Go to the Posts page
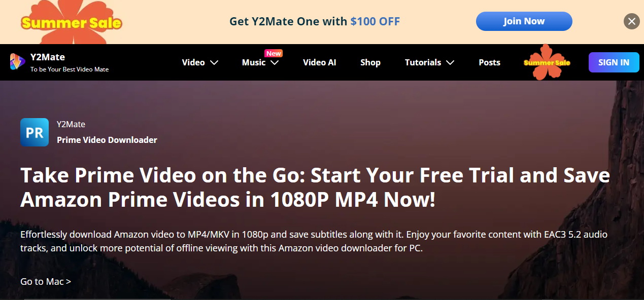 pyautogui.click(x=489, y=62)
